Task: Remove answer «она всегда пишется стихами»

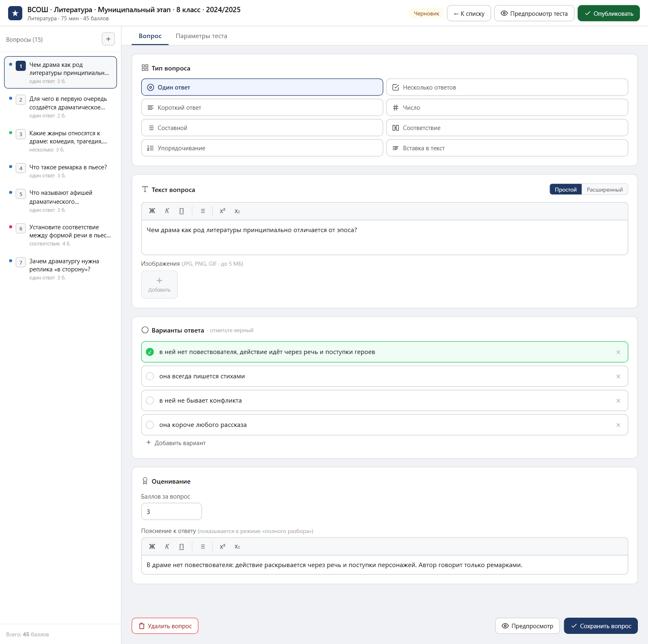Action: coord(618,376)
